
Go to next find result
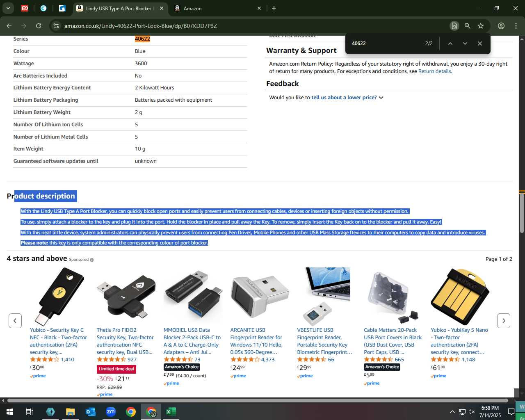[465, 43]
